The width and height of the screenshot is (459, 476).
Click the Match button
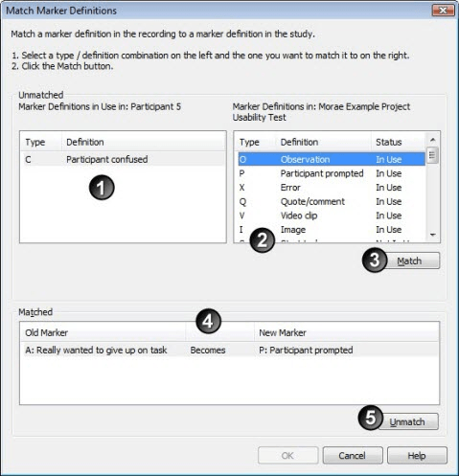tap(409, 261)
